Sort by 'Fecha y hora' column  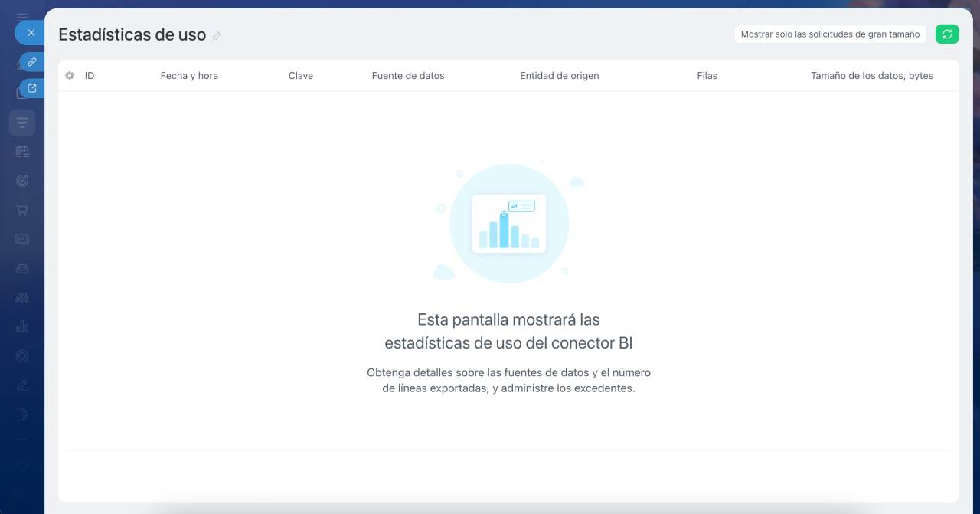[x=189, y=76]
